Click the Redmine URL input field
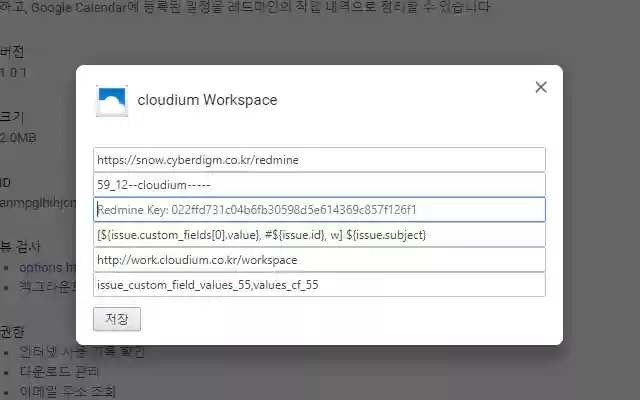Image resolution: width=640 pixels, height=400 pixels. [x=319, y=160]
